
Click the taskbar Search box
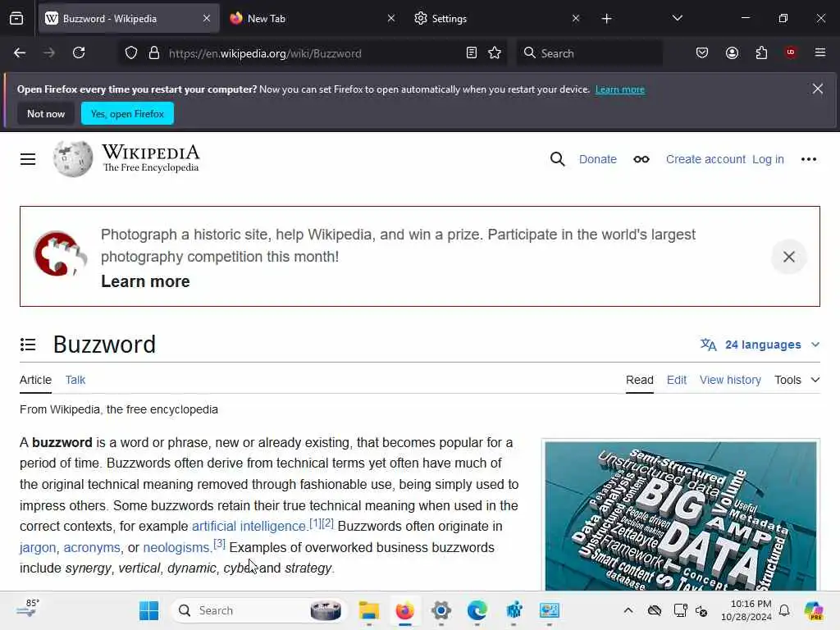click(258, 610)
